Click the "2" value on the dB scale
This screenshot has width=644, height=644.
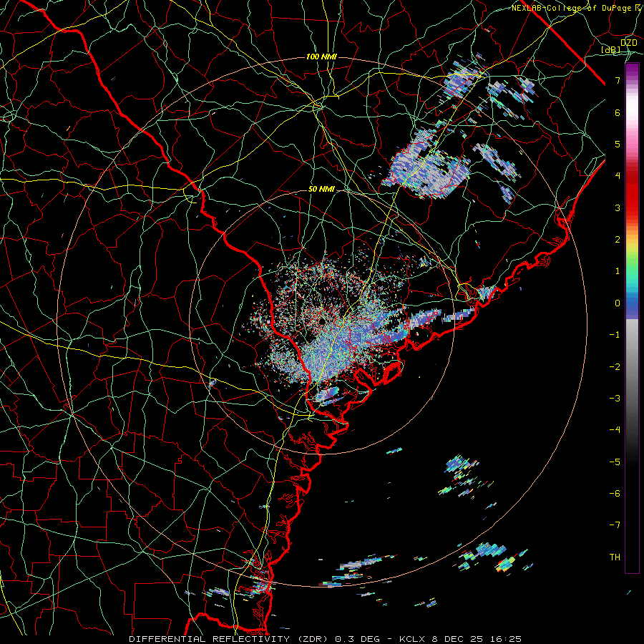pyautogui.click(x=618, y=240)
